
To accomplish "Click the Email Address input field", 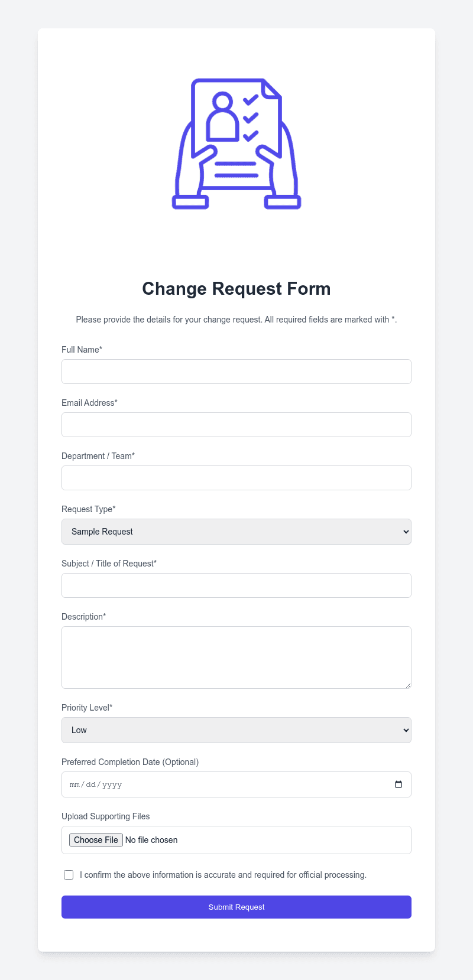I will pyautogui.click(x=237, y=424).
